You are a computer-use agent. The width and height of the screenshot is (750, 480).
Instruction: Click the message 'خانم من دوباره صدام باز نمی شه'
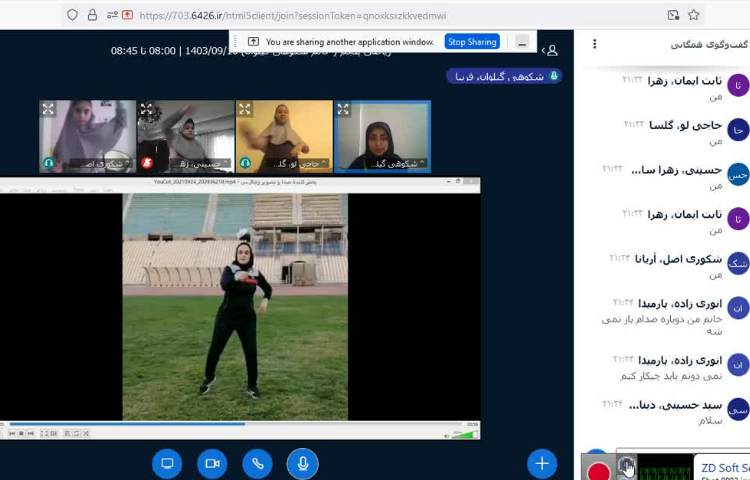click(662, 325)
